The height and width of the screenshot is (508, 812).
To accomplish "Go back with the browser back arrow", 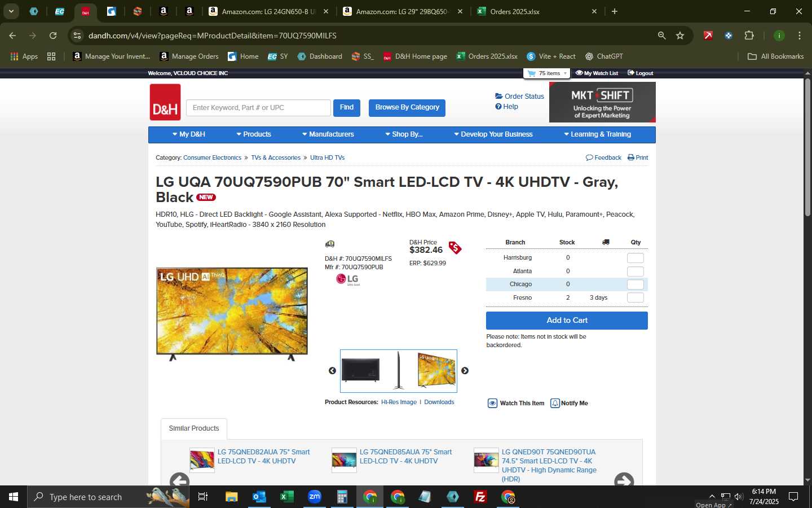I will 12,36.
